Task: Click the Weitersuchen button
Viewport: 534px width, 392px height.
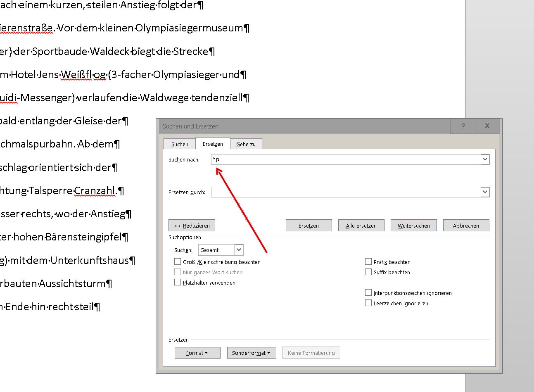Action: 413,226
